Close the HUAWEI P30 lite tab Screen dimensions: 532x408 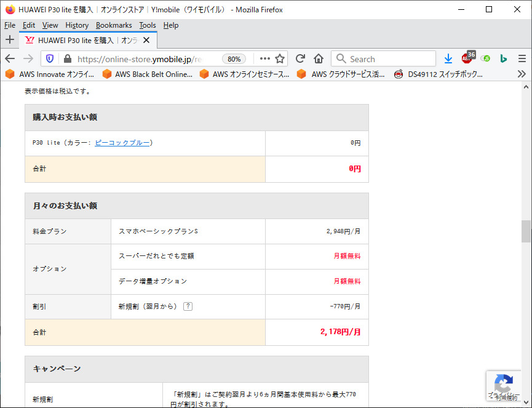146,40
